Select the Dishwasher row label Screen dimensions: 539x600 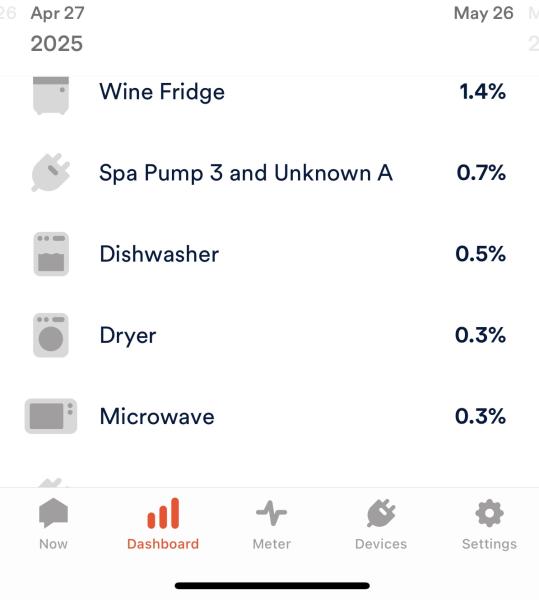point(159,254)
